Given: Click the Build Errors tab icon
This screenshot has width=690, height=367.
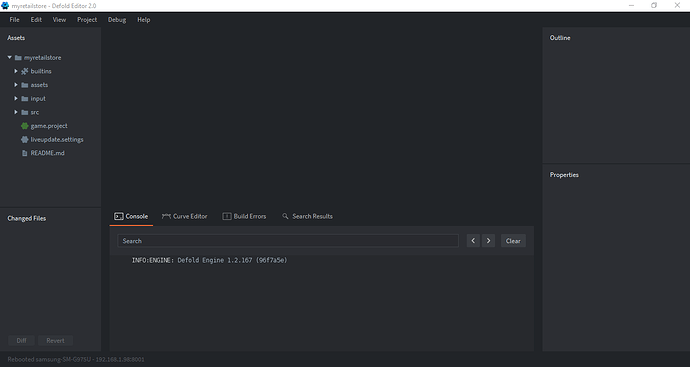Looking at the screenshot, I should (227, 216).
